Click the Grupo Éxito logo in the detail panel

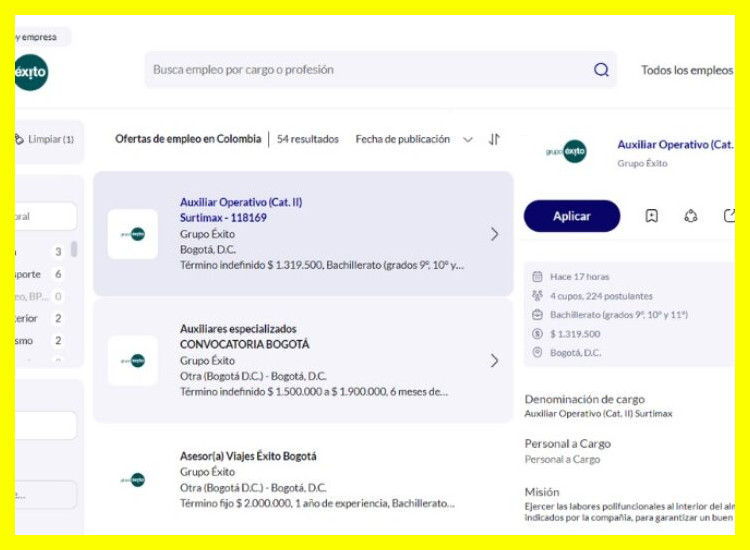click(x=566, y=151)
